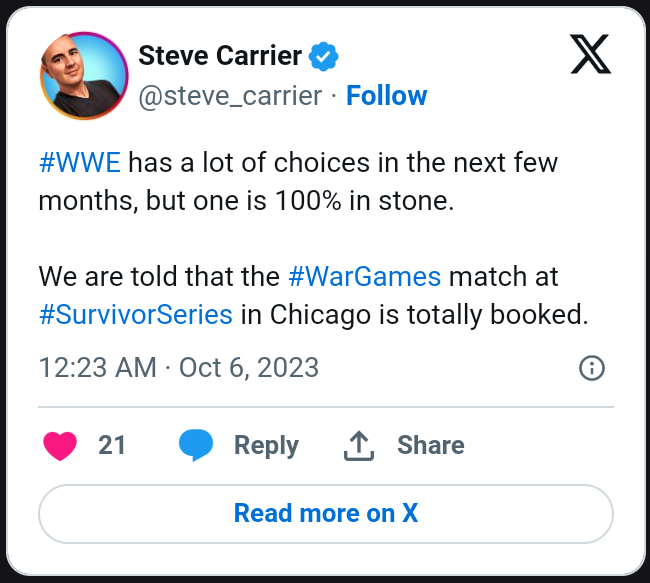Open the #SurvivorSeries hashtag
Image resolution: width=650 pixels, height=583 pixels.
click(136, 315)
